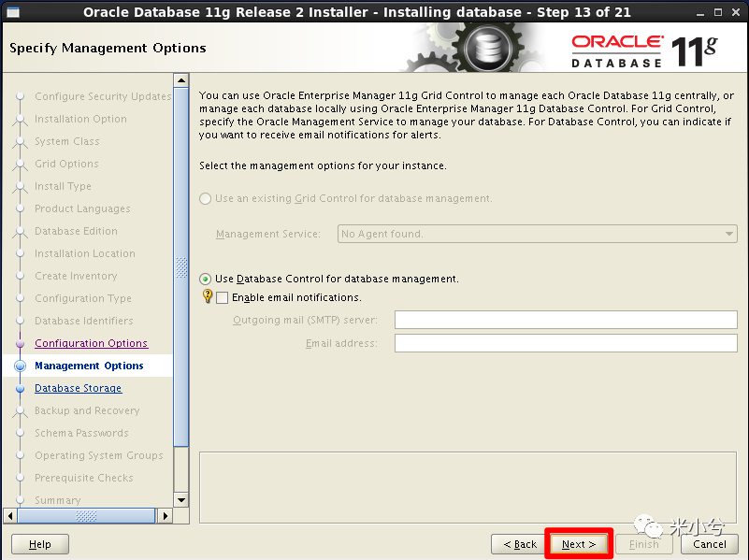
Task: Click Installation Option step text
Action: [80, 119]
